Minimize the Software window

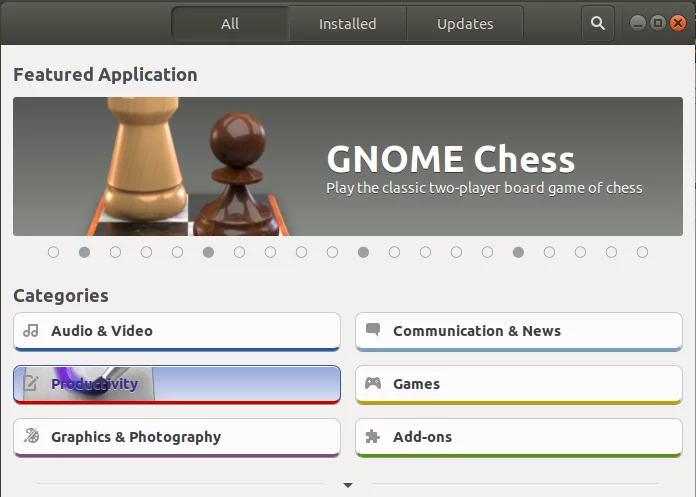(x=637, y=23)
